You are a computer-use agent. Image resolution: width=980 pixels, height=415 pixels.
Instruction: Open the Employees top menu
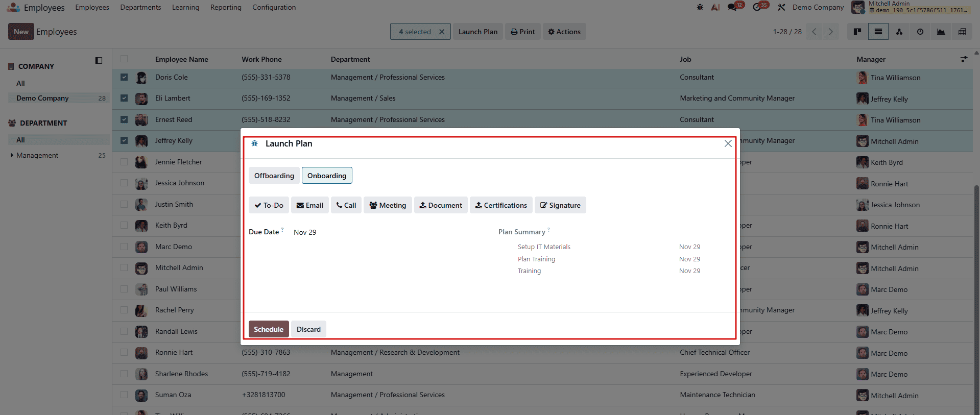coord(92,7)
